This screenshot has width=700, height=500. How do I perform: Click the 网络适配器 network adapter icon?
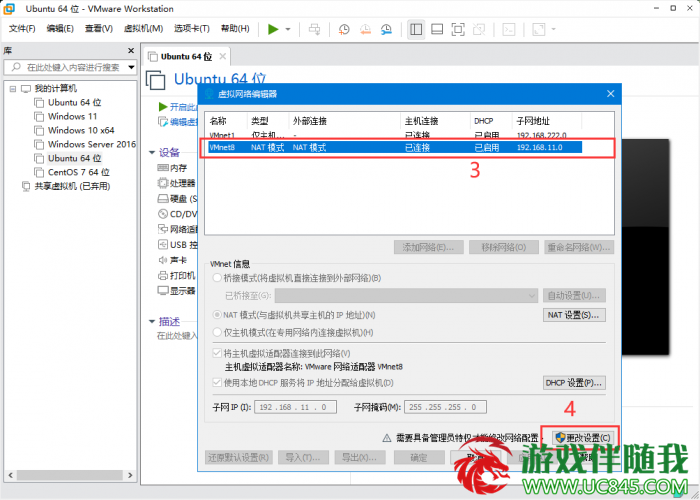pyautogui.click(x=163, y=229)
